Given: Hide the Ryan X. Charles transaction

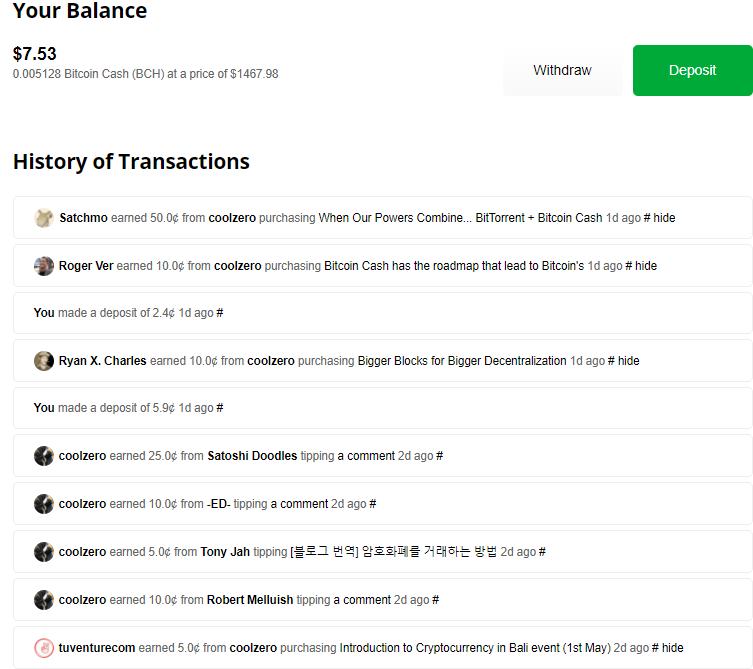Looking at the screenshot, I should pyautogui.click(x=628, y=361).
